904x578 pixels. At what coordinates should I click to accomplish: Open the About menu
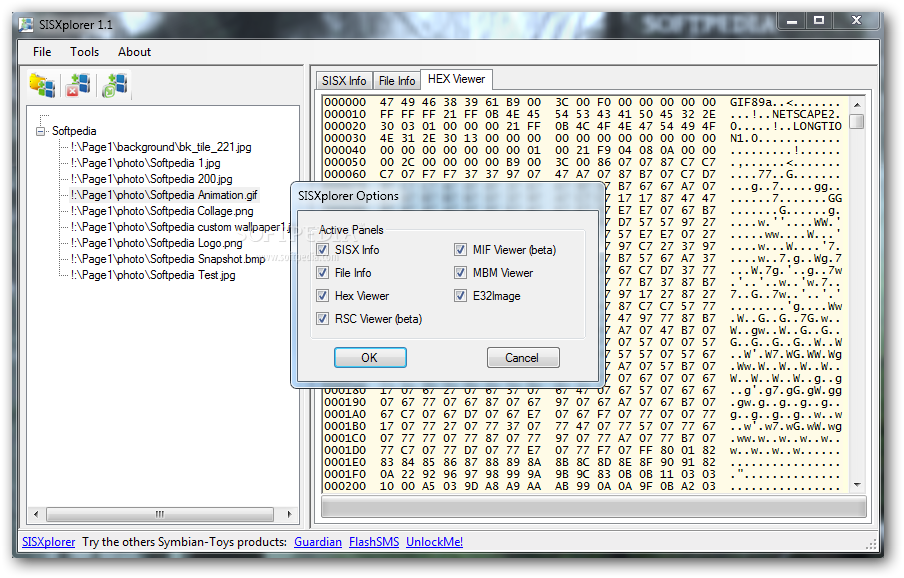[x=134, y=52]
